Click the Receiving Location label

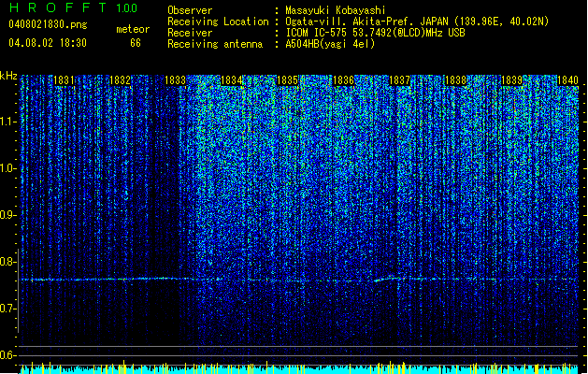[x=218, y=22]
